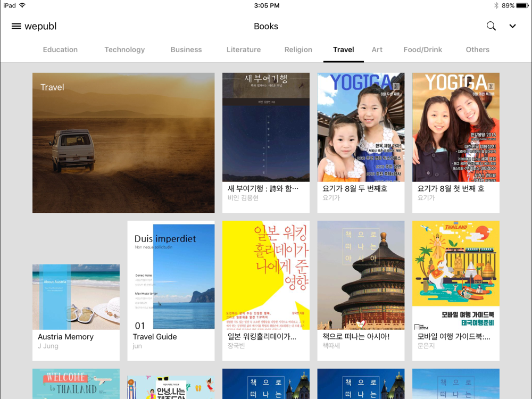Viewport: 532px width, 399px height.
Task: Show the Others category tab
Action: click(477, 49)
